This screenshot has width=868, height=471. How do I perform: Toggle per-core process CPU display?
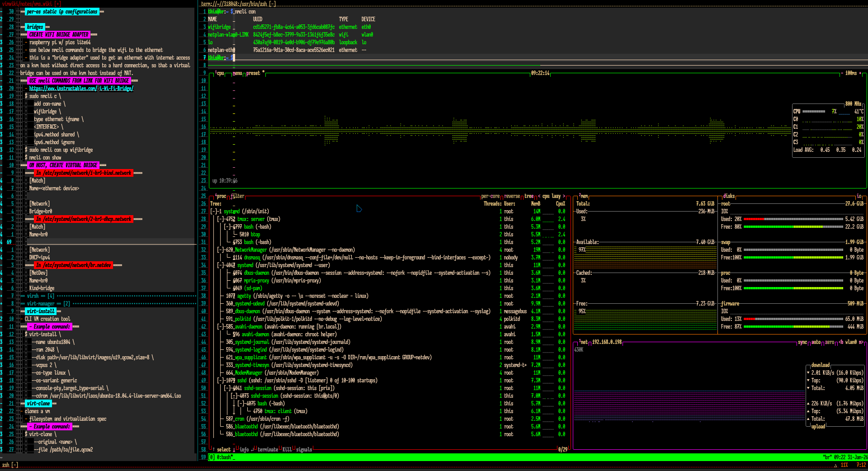click(x=491, y=196)
